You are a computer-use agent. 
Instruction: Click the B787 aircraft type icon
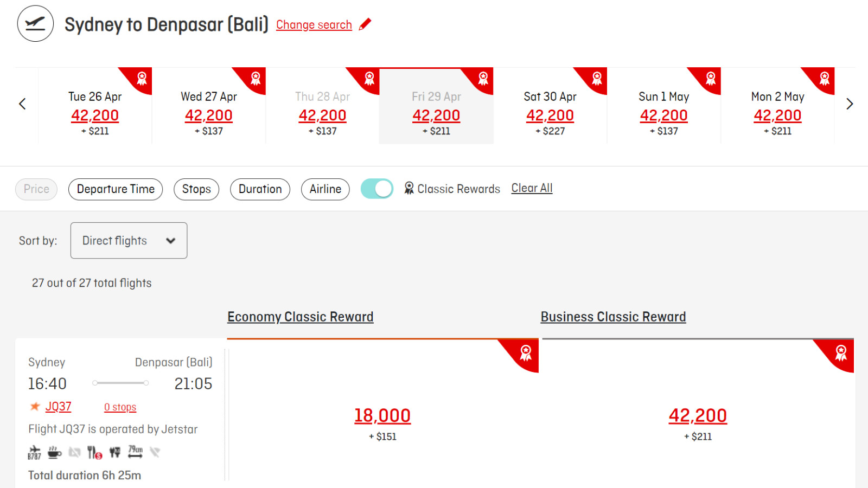tap(34, 452)
